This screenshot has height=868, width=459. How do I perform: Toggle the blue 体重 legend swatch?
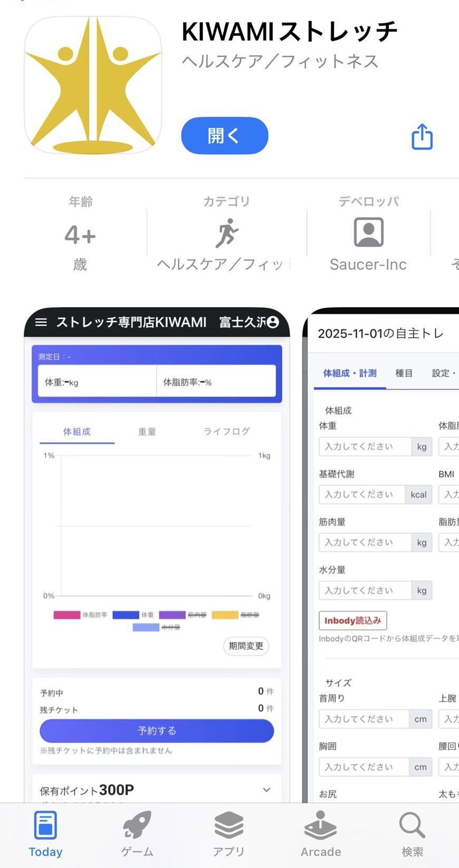click(126, 615)
